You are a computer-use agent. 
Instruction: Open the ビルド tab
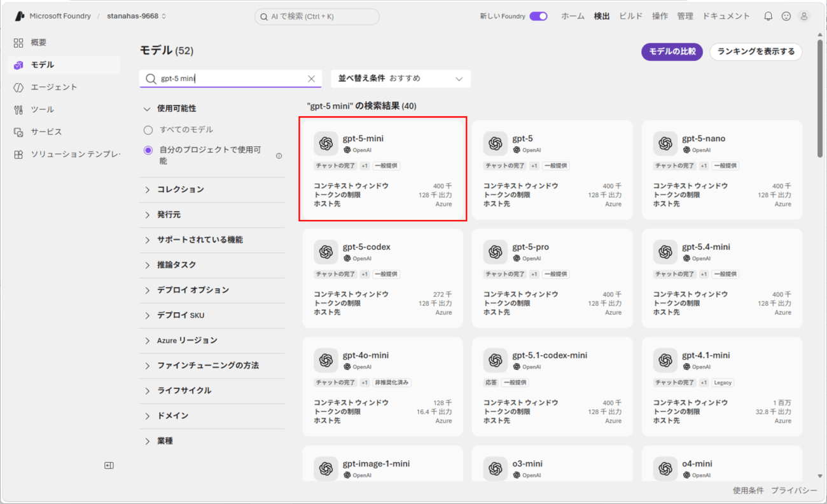[x=631, y=16]
